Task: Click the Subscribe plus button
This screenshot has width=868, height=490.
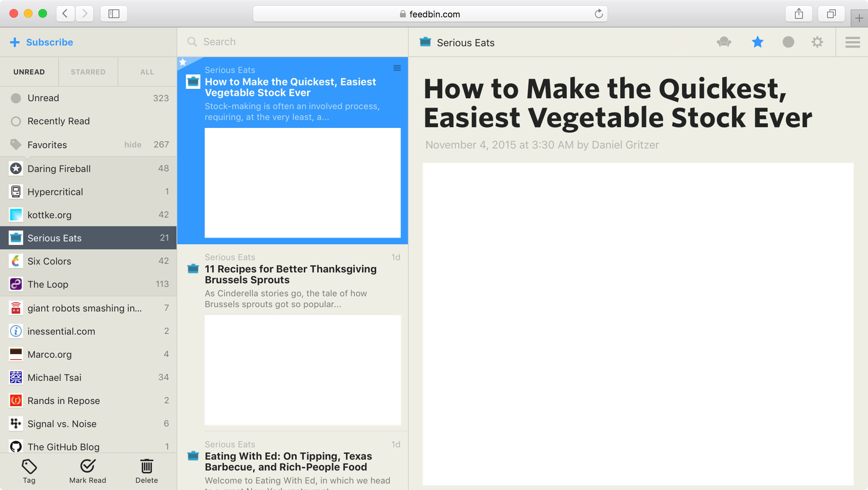Action: click(x=41, y=42)
